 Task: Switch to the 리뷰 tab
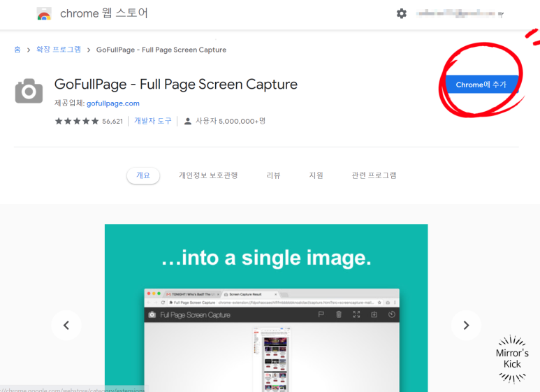pyautogui.click(x=273, y=175)
